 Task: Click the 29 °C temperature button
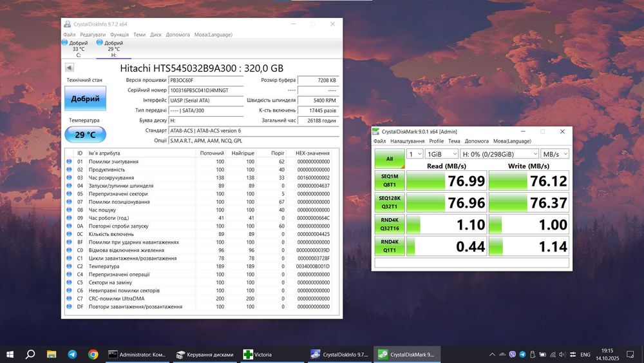coord(85,134)
